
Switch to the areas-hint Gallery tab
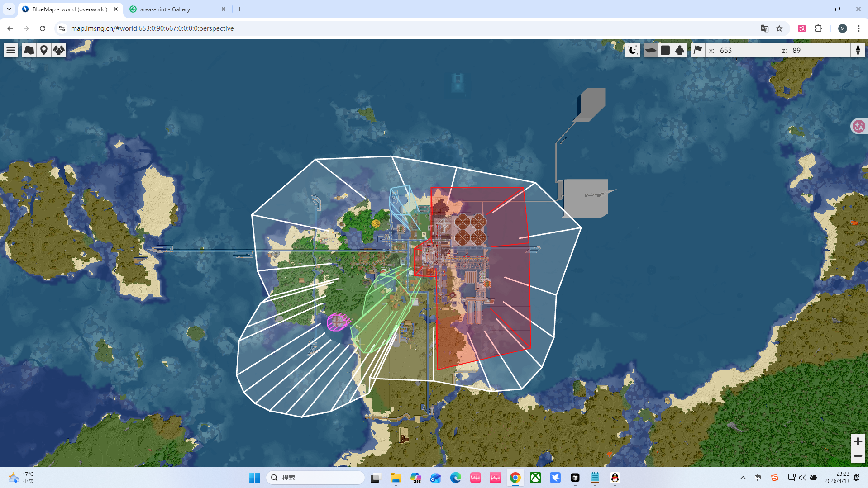[177, 9]
